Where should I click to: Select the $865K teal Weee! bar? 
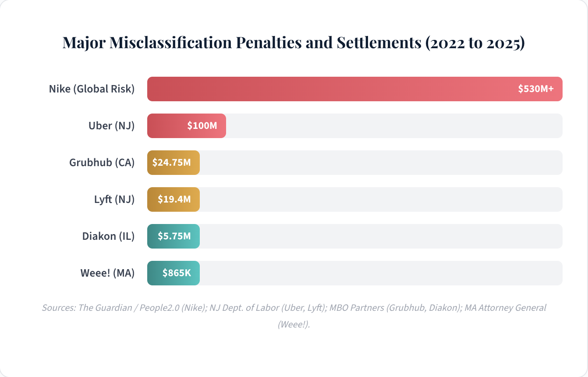click(x=174, y=273)
